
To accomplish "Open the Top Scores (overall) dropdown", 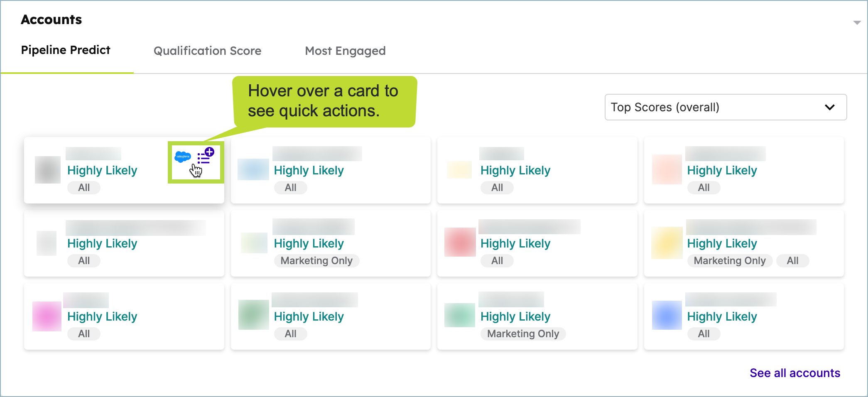I will tap(725, 107).
